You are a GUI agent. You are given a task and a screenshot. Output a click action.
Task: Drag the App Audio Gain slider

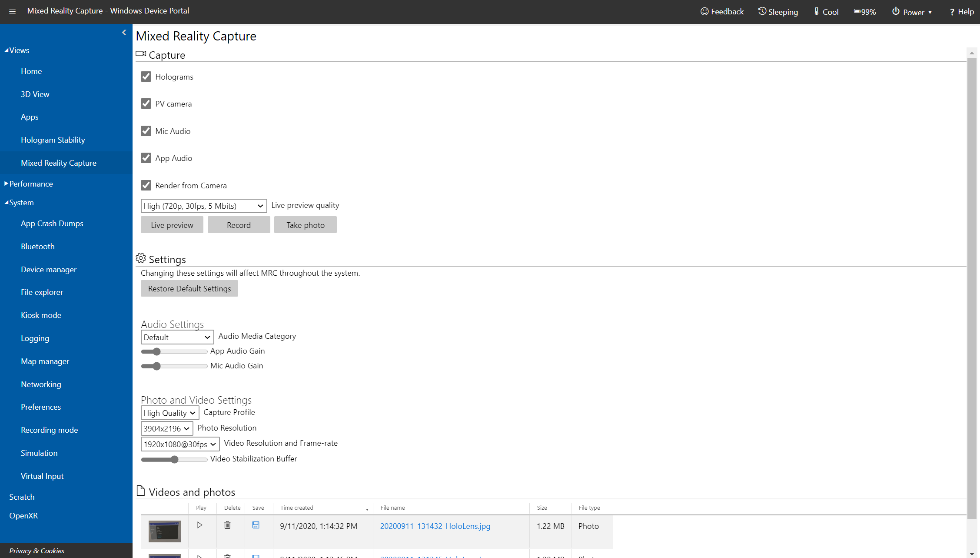coord(154,351)
